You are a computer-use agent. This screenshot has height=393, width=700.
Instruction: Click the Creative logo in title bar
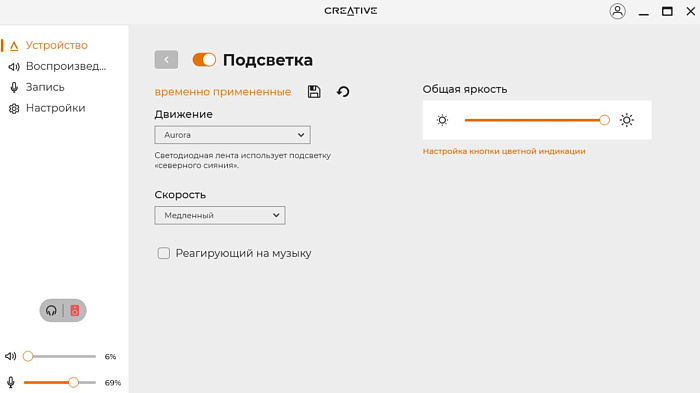(350, 11)
